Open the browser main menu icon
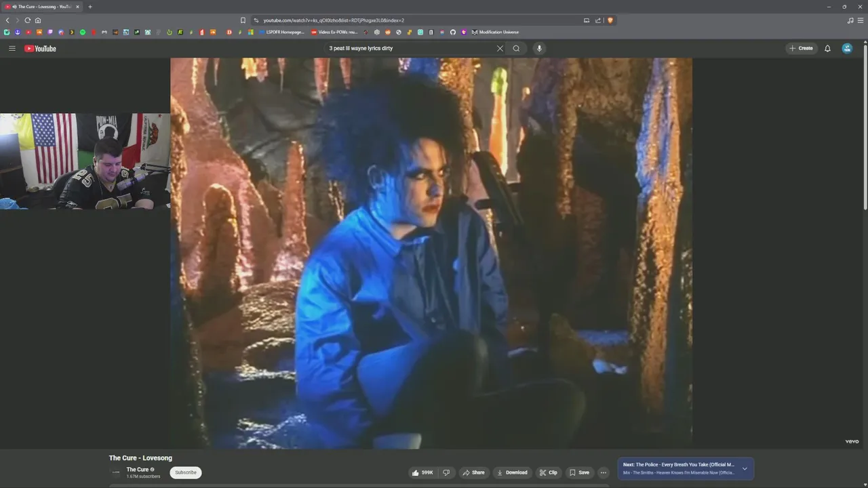868x488 pixels. (861, 20)
